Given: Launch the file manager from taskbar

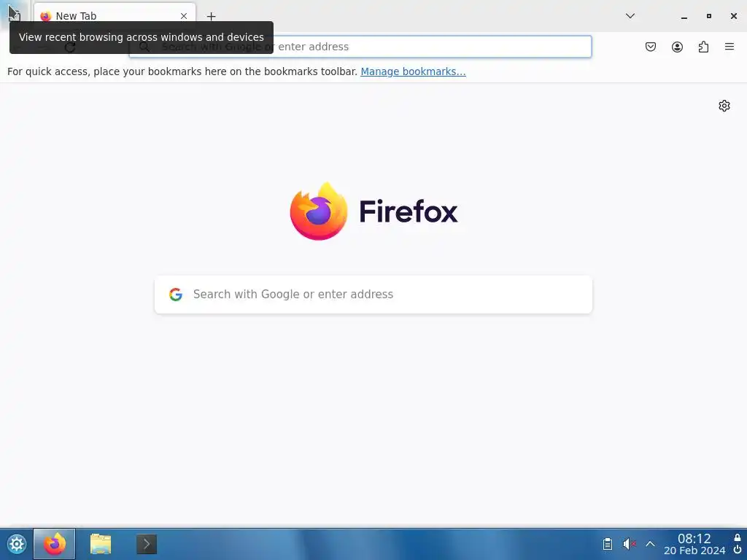Looking at the screenshot, I should [101, 544].
